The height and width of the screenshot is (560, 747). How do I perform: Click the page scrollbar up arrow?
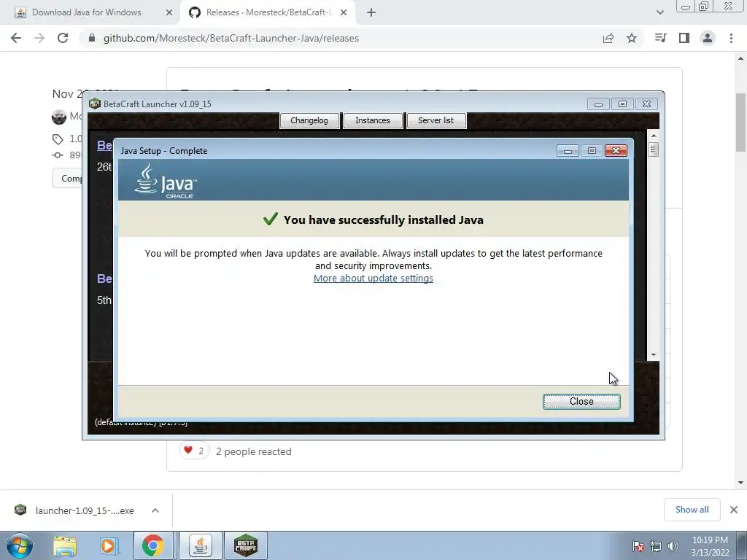pos(740,58)
